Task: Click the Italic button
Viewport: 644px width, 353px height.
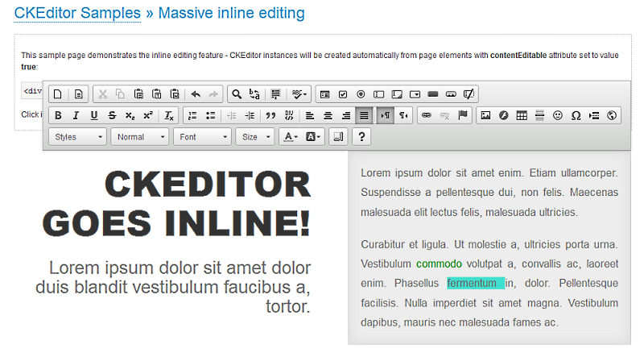Action: pos(76,115)
